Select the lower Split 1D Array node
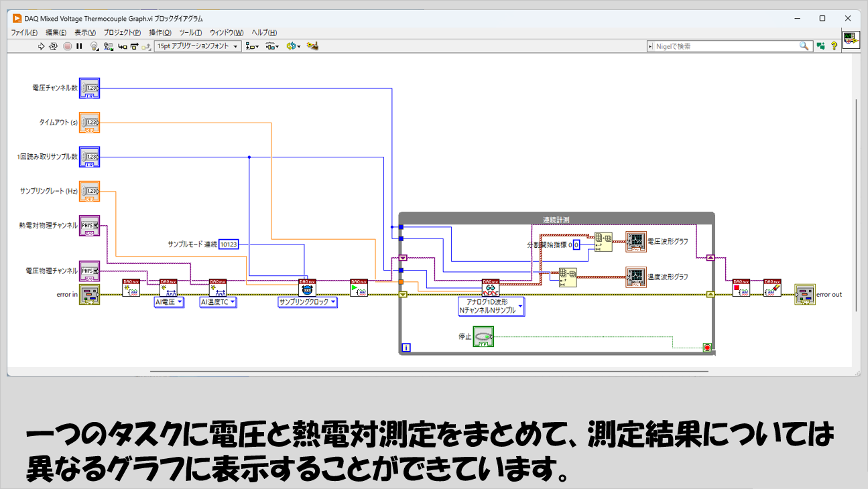The image size is (868, 489). 568,277
